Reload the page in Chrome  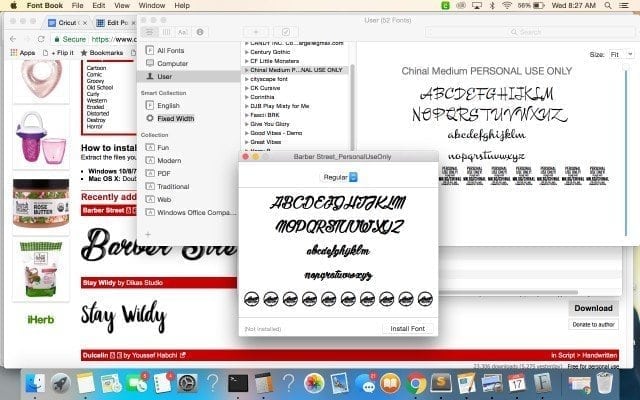pyautogui.click(x=41, y=39)
